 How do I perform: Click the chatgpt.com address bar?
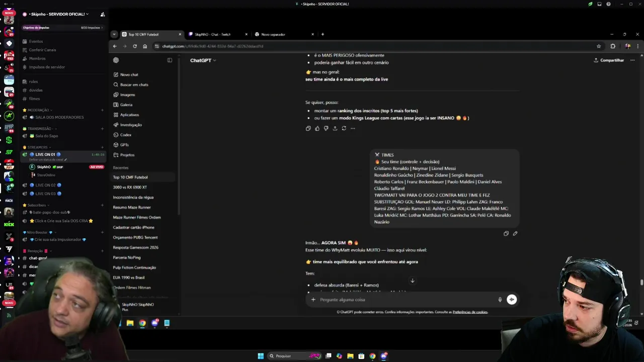click(377, 46)
